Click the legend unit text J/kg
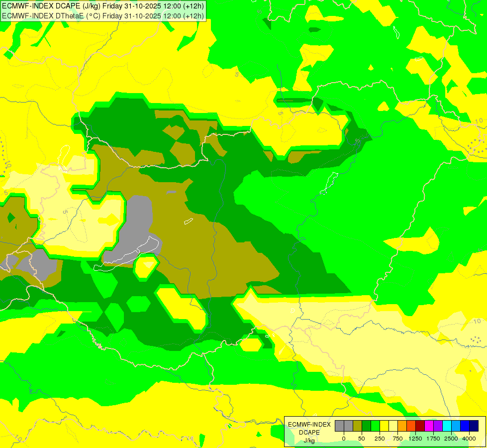The height and width of the screenshot is (448, 487). (309, 441)
